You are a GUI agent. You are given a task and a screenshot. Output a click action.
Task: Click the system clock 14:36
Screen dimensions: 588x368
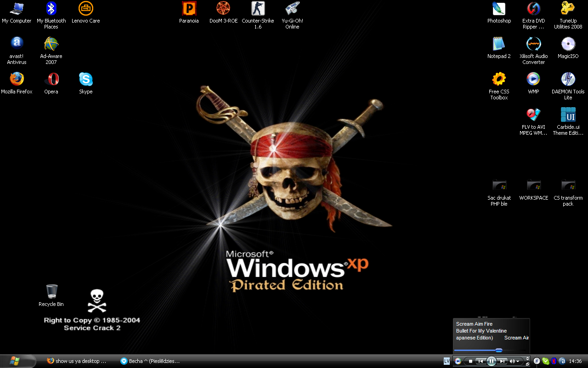coord(575,361)
